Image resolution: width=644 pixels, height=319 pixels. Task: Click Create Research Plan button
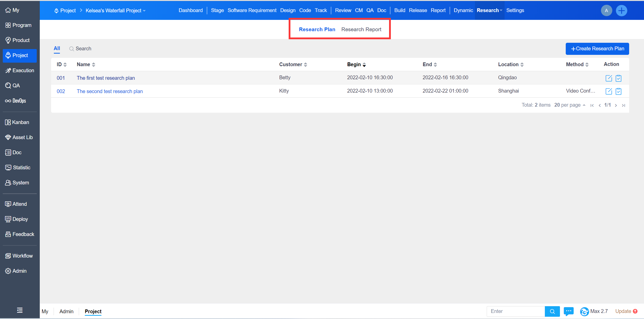(x=597, y=49)
